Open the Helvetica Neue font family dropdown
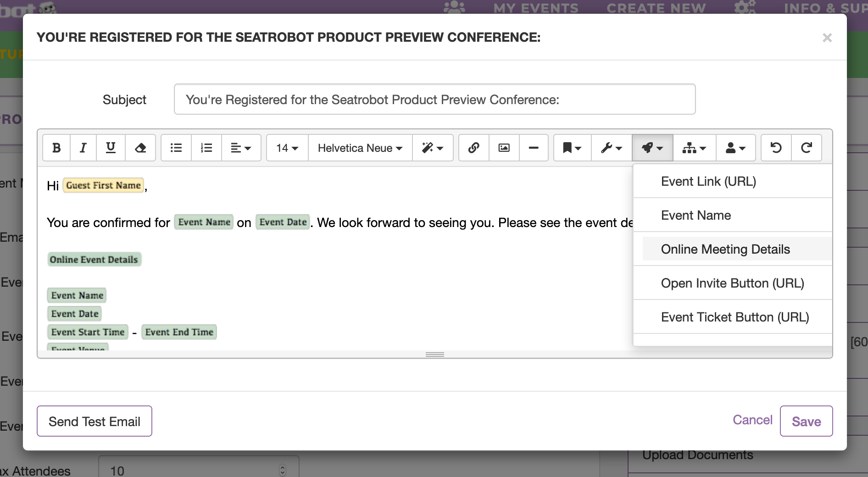 [360, 148]
